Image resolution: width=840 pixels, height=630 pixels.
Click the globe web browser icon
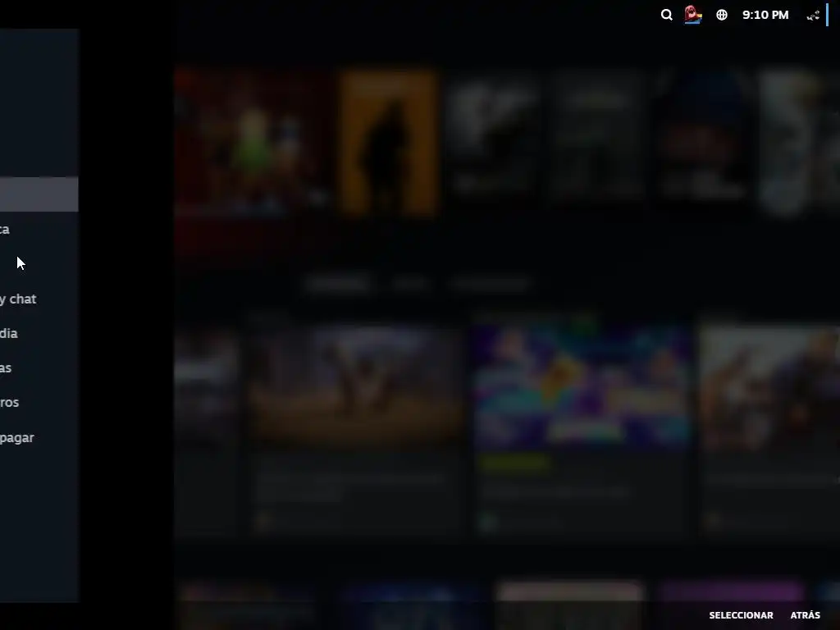click(722, 15)
